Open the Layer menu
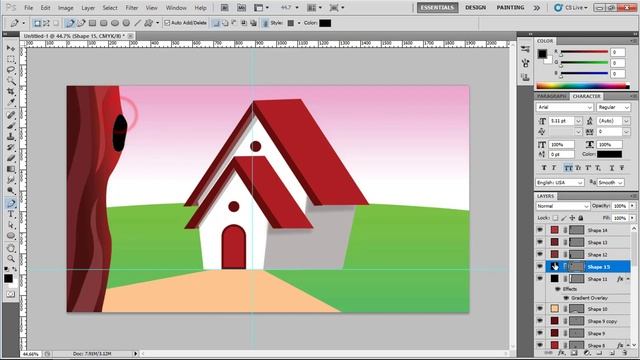The image size is (640, 360). point(88,8)
